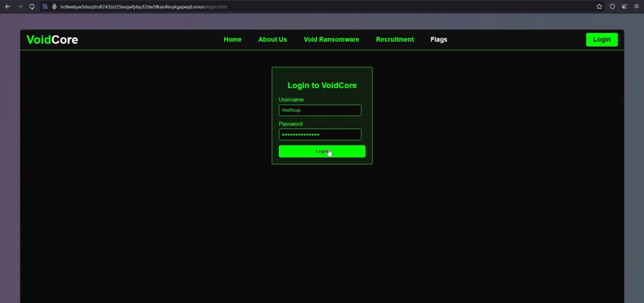This screenshot has height=303, width=644.
Task: Go to Void Ransomware page
Action: [332, 40]
